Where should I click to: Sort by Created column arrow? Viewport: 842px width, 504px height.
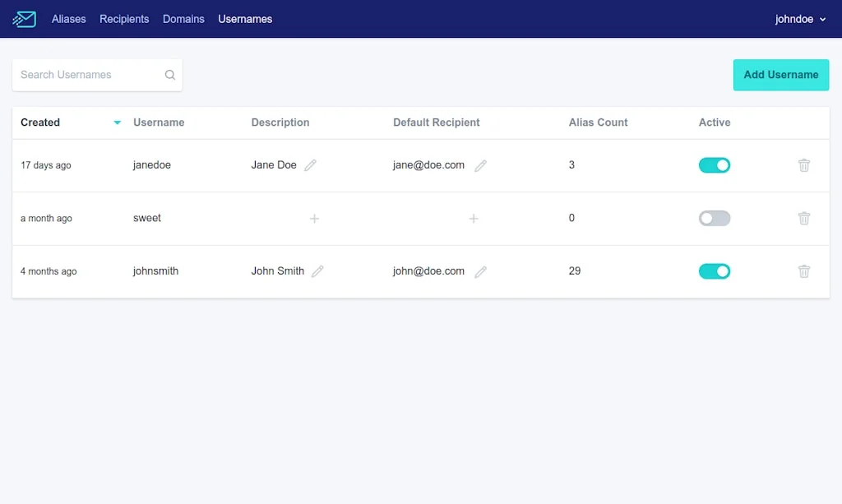pos(117,123)
